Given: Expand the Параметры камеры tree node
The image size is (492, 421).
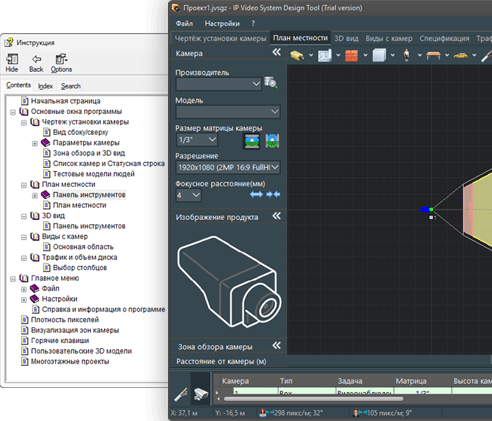Looking at the screenshot, I should (35, 143).
